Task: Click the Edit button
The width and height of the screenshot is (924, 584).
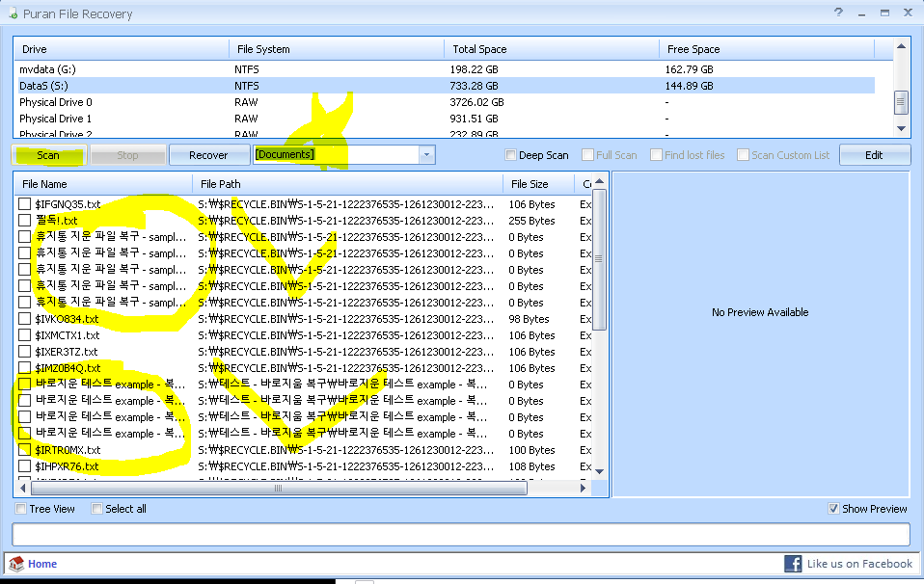Action: 875,155
